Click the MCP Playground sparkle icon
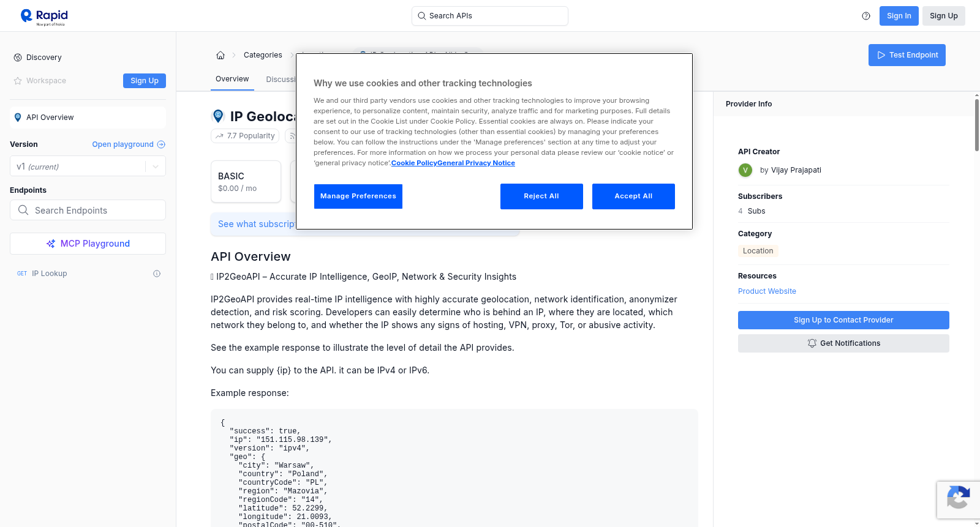Screen dimensions: 980x527 [x=51, y=244]
